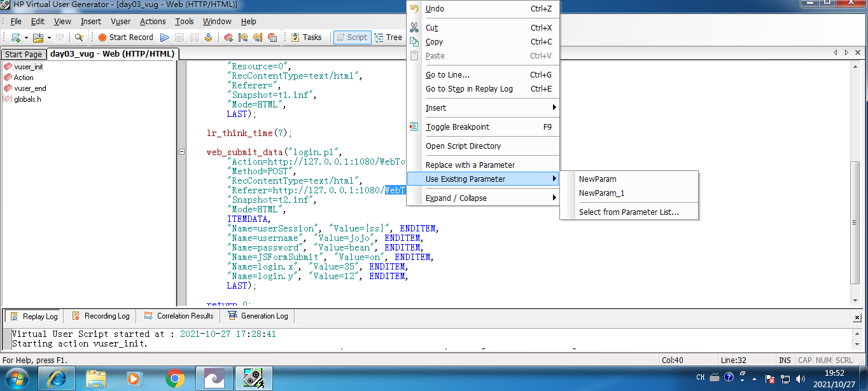Click the volume speaker tray icon
The image size is (868, 391).
click(799, 379)
